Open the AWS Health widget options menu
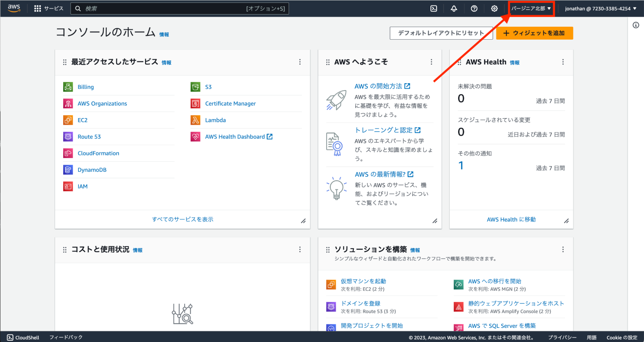The width and height of the screenshot is (644, 342). click(563, 62)
